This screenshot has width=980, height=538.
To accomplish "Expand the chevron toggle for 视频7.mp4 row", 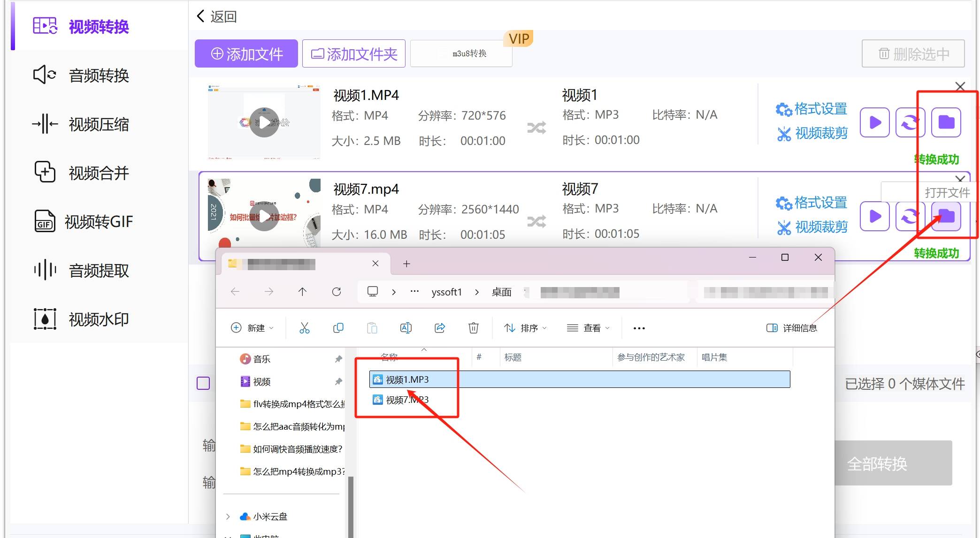I will (x=960, y=178).
